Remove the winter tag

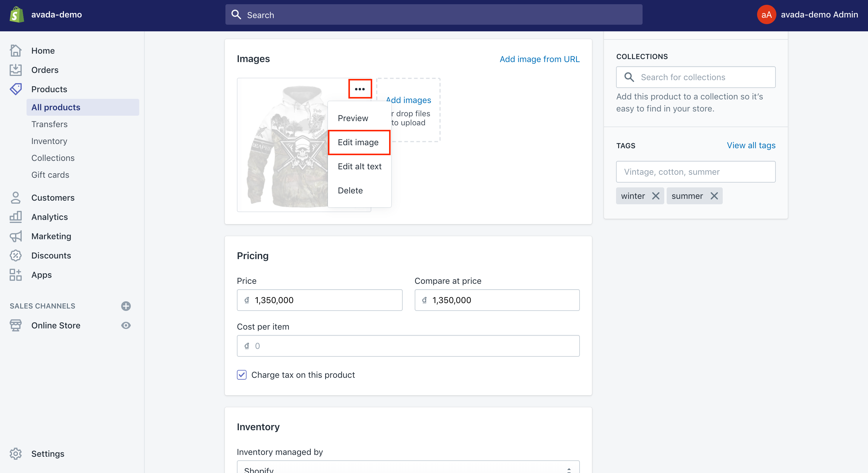[x=655, y=196]
